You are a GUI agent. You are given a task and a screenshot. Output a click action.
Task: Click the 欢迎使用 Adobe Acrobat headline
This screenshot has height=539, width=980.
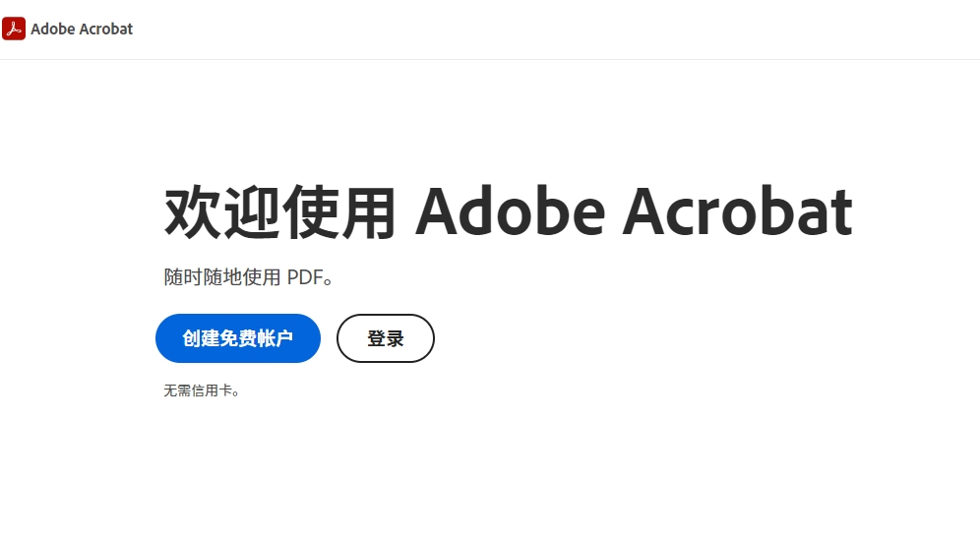(508, 211)
